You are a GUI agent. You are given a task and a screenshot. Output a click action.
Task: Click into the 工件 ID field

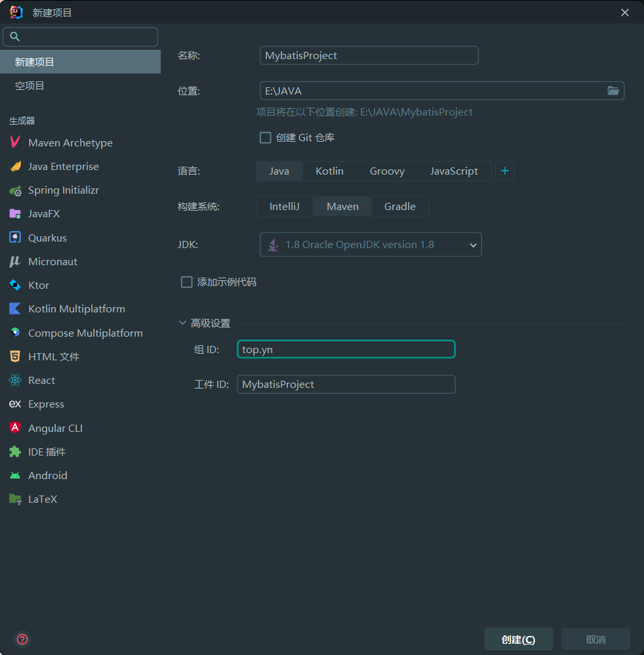346,385
